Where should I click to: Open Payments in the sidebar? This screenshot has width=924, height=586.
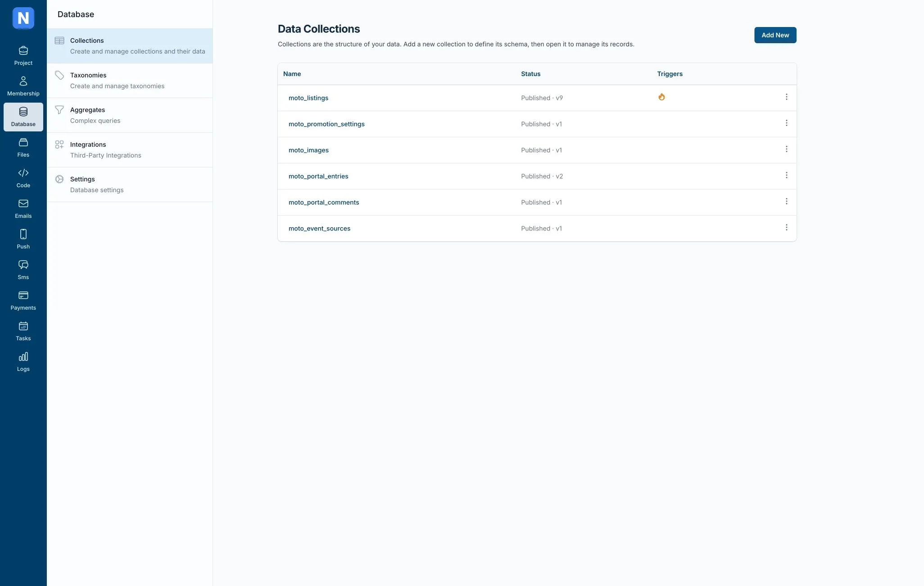click(23, 301)
